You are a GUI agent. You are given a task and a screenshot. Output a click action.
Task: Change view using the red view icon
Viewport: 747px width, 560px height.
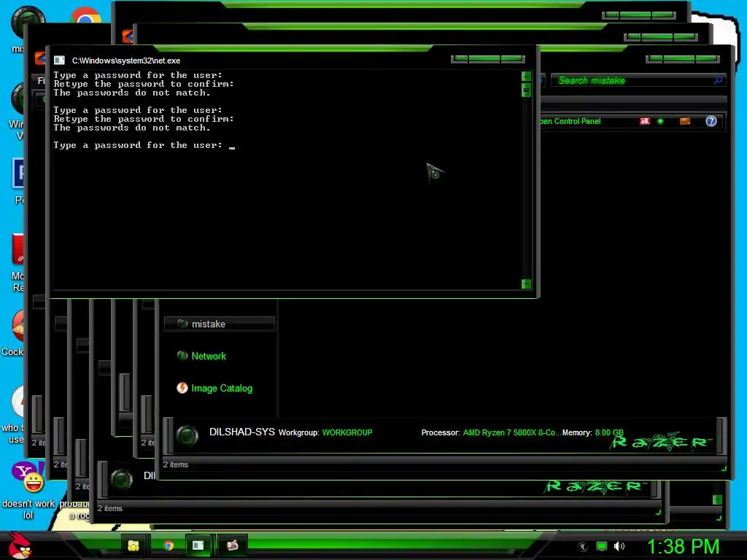[645, 121]
